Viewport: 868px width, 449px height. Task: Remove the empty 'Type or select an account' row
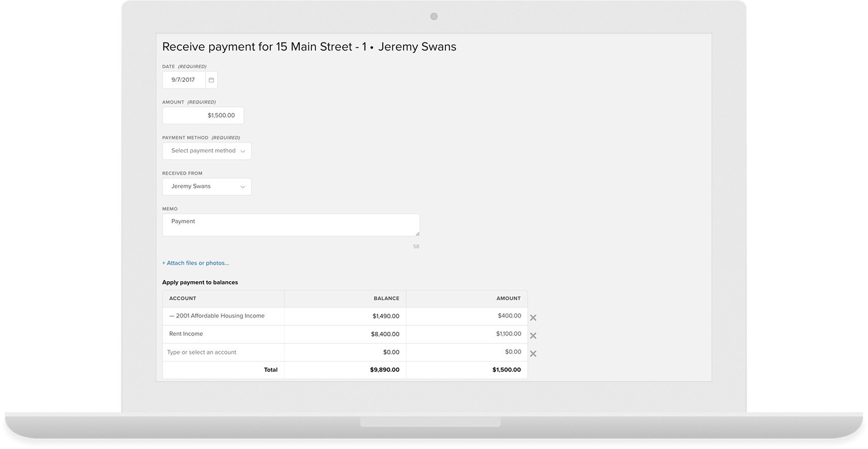point(533,354)
